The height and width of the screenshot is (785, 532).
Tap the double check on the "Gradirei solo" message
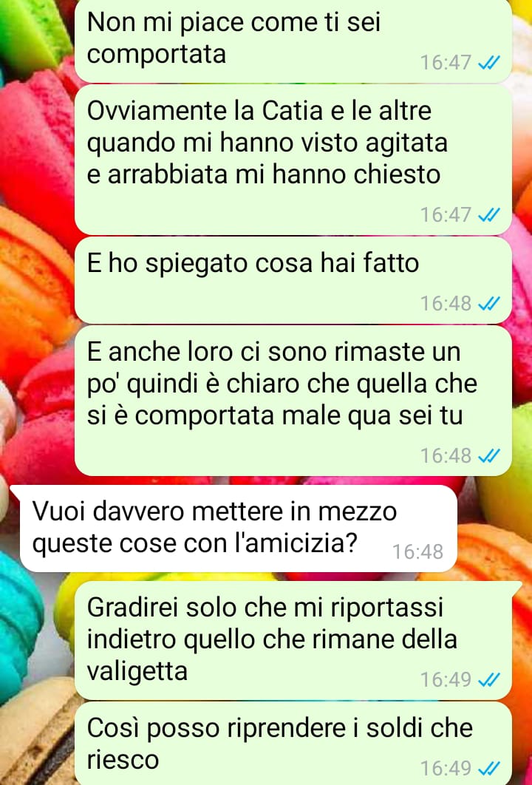(x=488, y=680)
